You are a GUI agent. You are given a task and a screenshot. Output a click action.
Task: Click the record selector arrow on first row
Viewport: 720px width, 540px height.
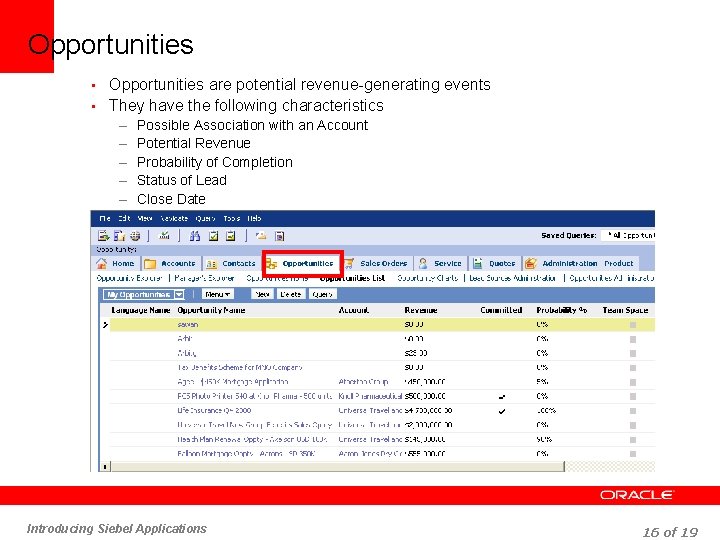105,325
